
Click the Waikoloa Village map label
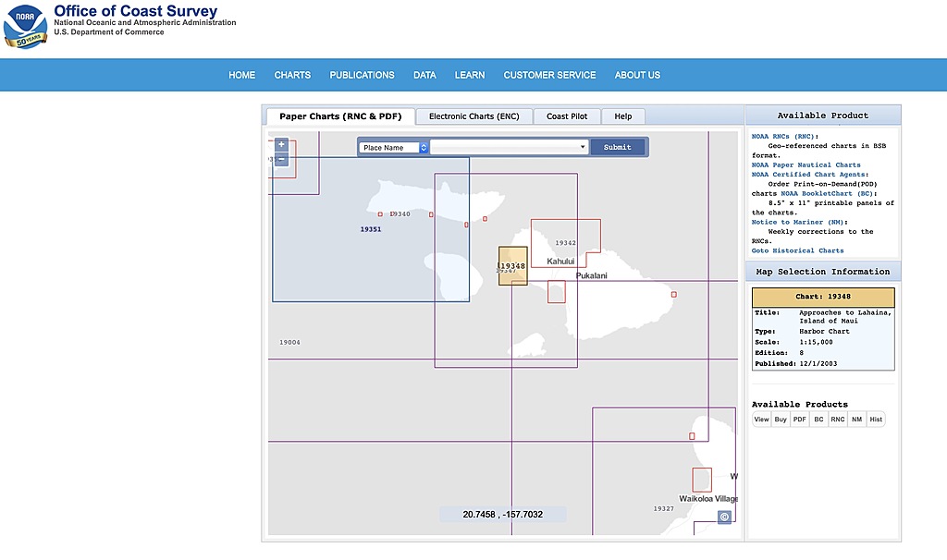coord(708,499)
